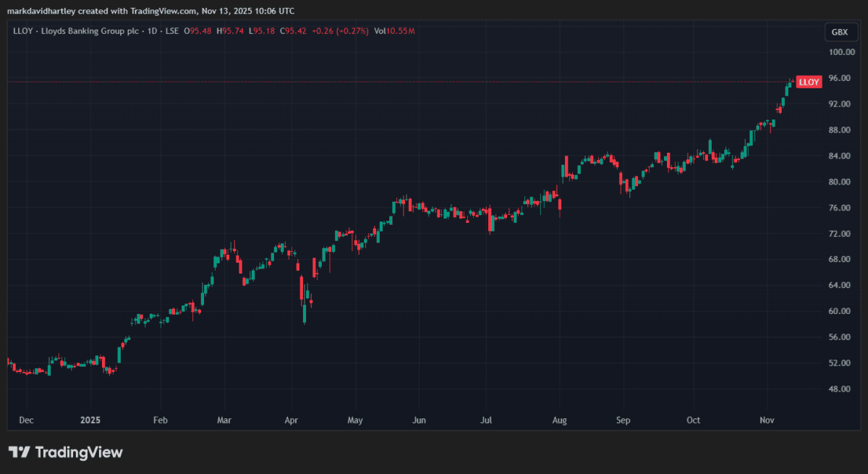This screenshot has height=474, width=868.
Task: Click the red LLOY price flag label
Action: 808,81
